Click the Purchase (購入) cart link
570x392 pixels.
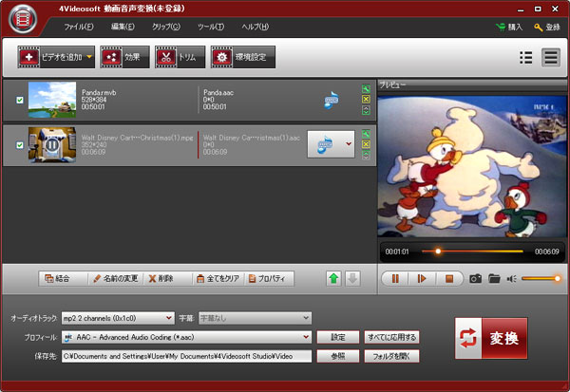pyautogui.click(x=509, y=28)
